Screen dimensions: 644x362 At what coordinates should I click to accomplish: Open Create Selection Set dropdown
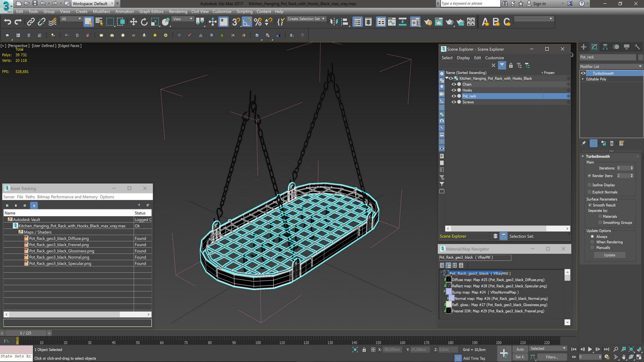pyautogui.click(x=306, y=19)
